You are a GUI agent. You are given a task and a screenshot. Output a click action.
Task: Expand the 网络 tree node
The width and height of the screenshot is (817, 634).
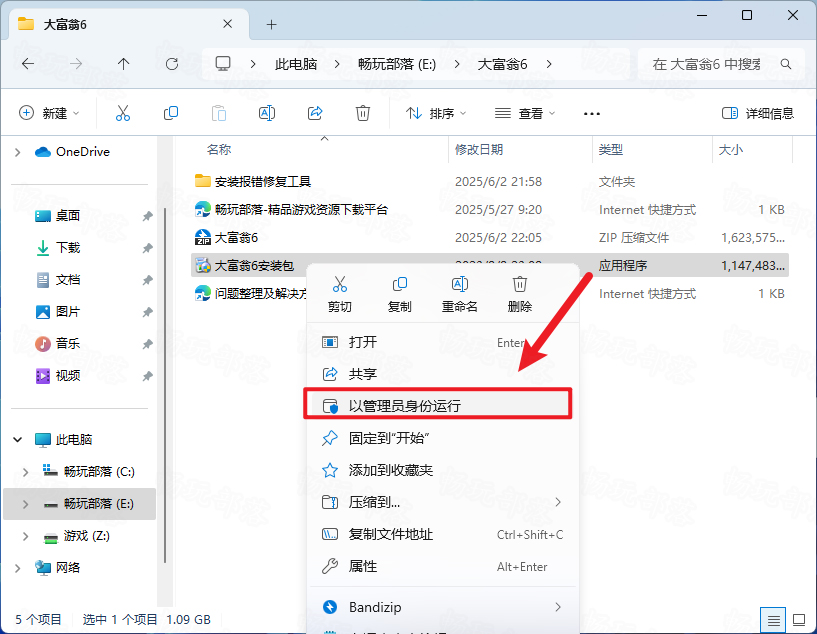[x=18, y=568]
